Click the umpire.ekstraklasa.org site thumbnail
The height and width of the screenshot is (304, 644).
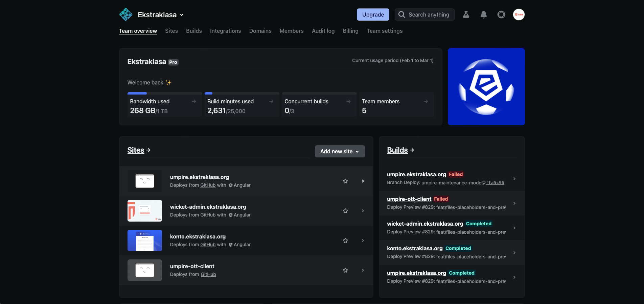pos(145,181)
